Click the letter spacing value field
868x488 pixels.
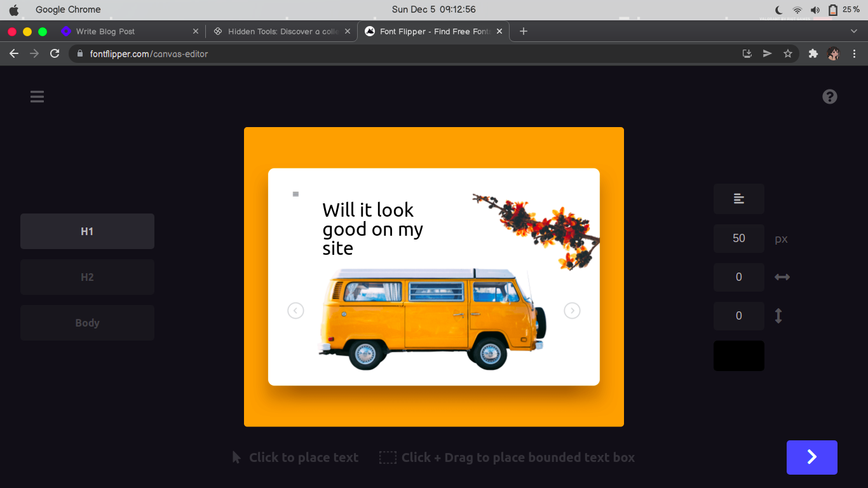pos(739,277)
